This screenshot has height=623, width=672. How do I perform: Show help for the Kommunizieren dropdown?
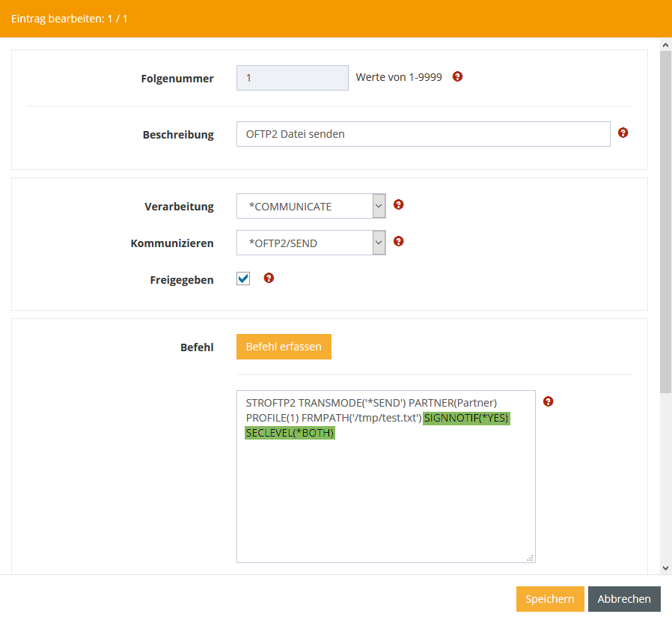click(398, 241)
